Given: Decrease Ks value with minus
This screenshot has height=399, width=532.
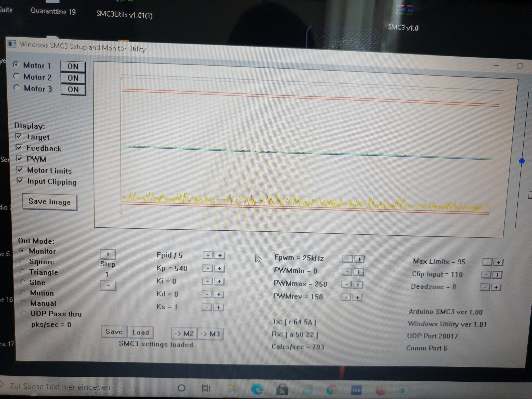Looking at the screenshot, I should click(x=207, y=307).
